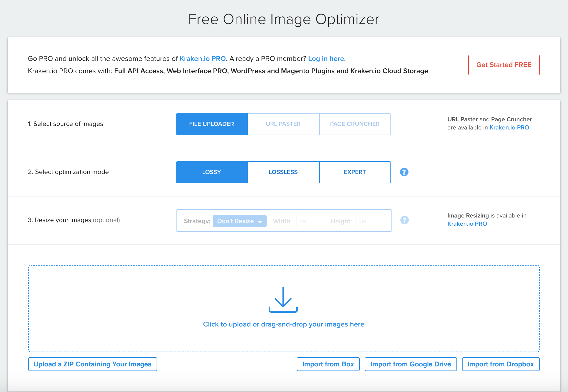Viewport: 568px width, 392px height.
Task: Click the resize help question mark icon
Action: 404,220
